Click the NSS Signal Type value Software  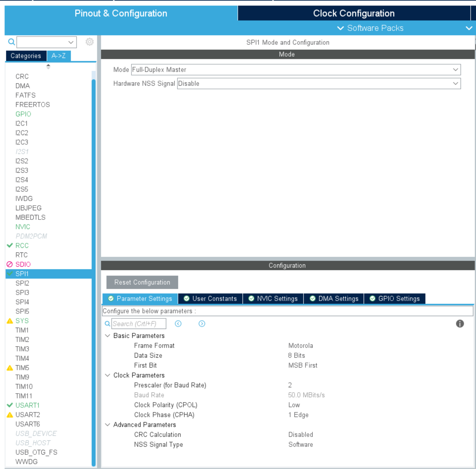click(x=301, y=444)
